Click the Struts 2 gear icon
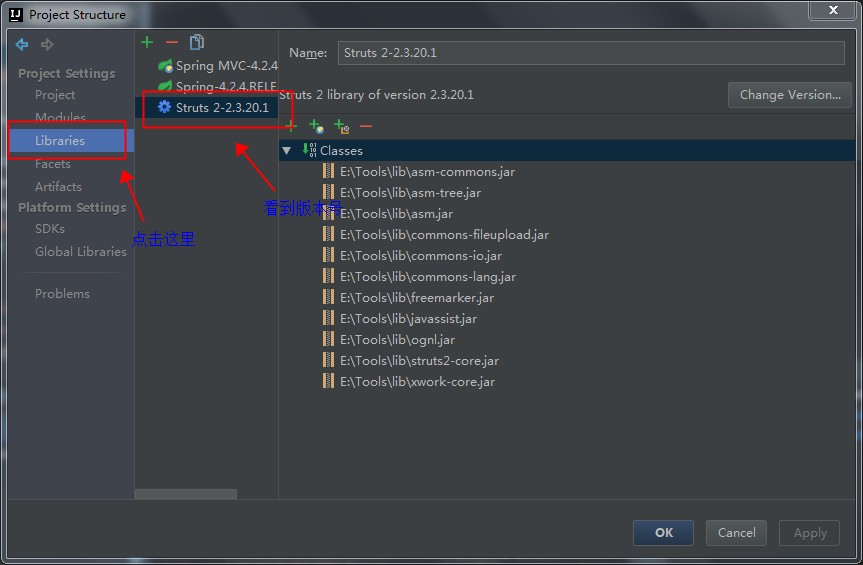This screenshot has height=565, width=863. [164, 107]
